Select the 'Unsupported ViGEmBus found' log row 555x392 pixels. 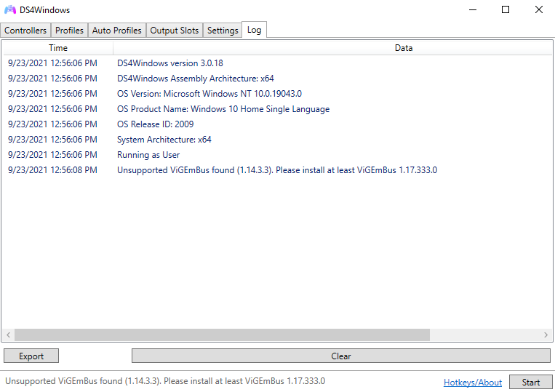[x=278, y=170]
